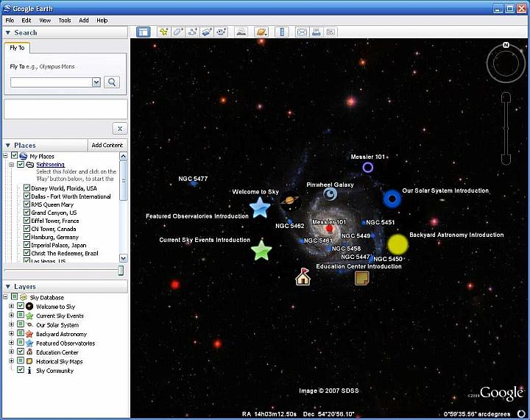Clear search results with X button
530x420 pixels.
tap(120, 129)
